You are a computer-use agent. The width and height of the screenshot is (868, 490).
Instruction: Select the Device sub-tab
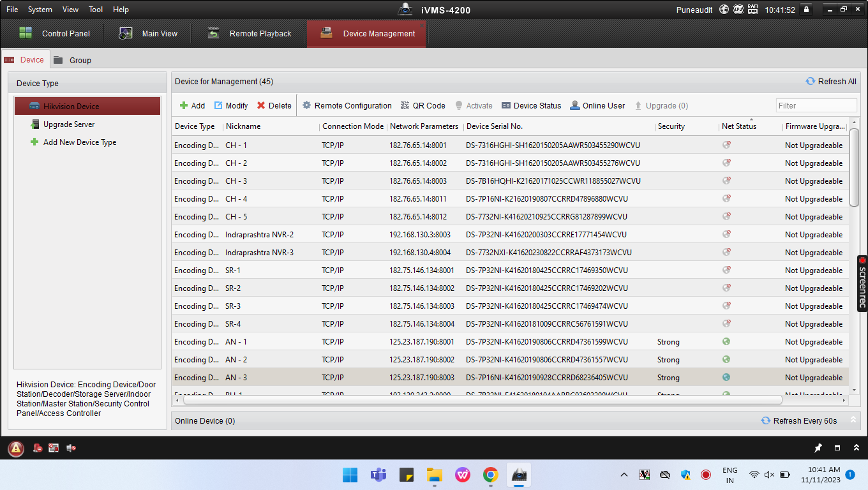coord(24,60)
